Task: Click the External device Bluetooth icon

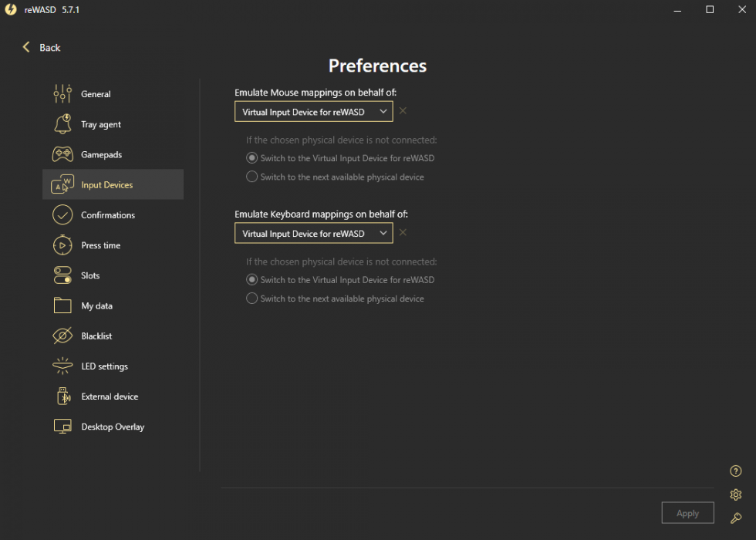Action: click(x=63, y=397)
